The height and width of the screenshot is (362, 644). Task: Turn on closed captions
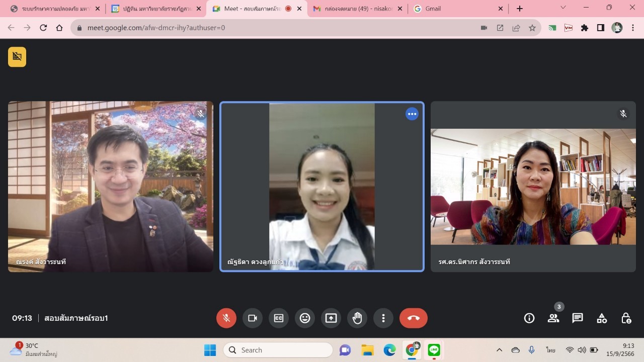click(x=279, y=318)
